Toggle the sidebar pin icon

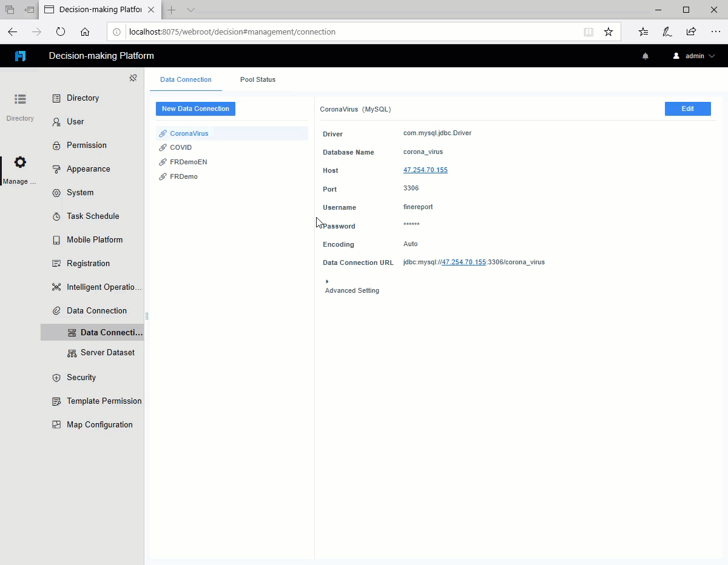click(x=133, y=78)
